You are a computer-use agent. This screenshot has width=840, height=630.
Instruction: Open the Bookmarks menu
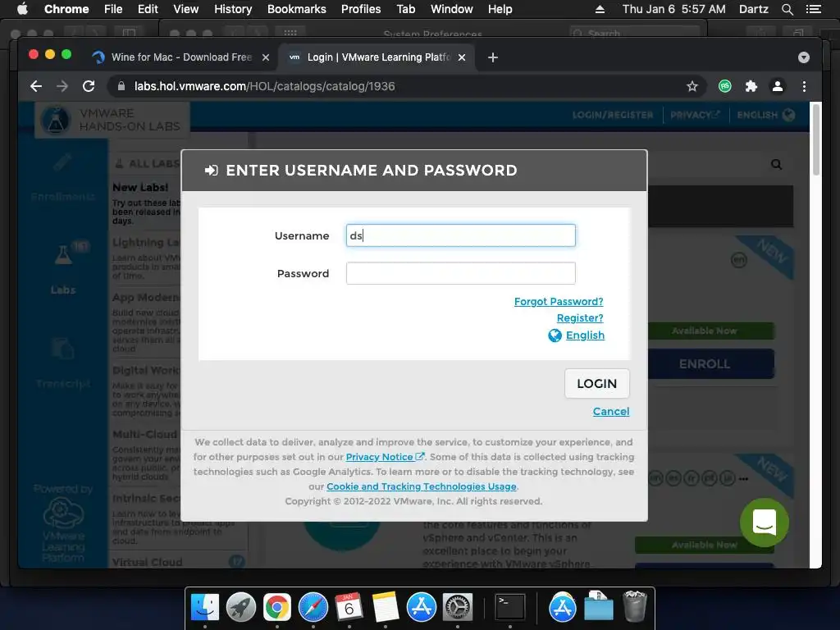click(x=297, y=9)
